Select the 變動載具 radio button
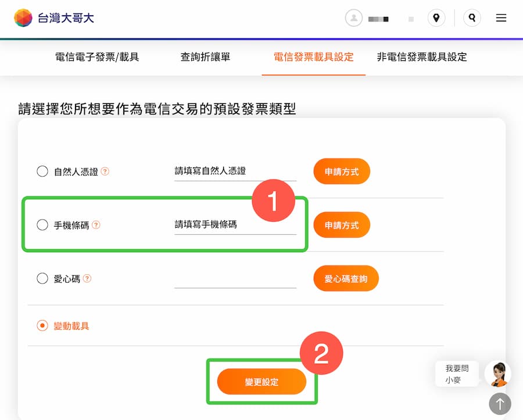Image resolution: width=523 pixels, height=420 pixels. [42, 326]
